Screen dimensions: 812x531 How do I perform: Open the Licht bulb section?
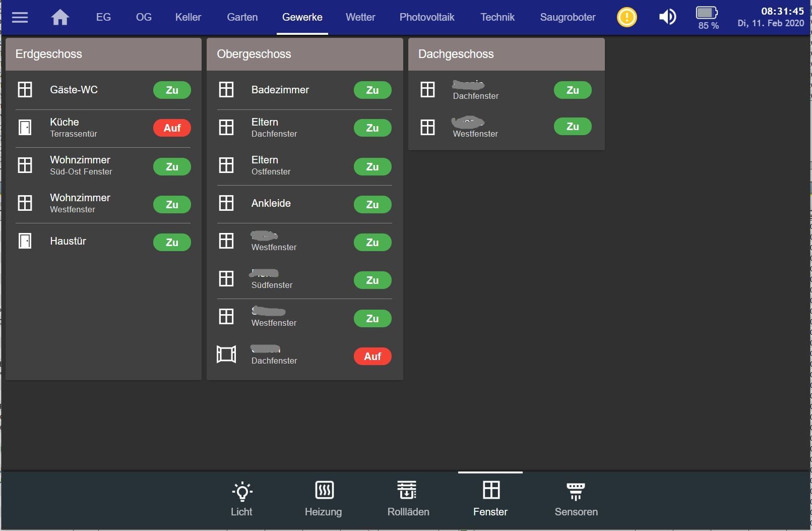tap(241, 499)
